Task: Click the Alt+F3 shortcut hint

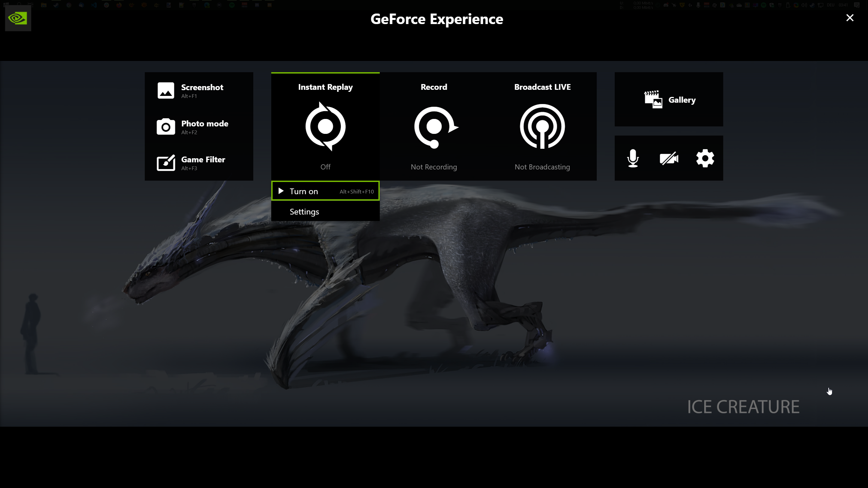Action: point(189,168)
